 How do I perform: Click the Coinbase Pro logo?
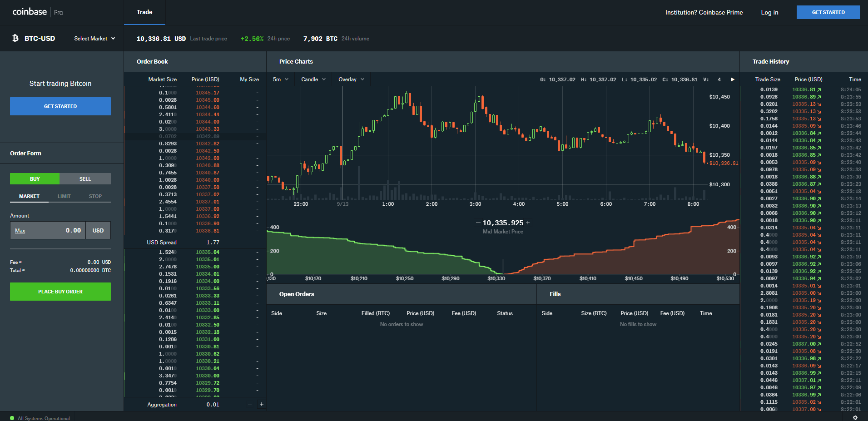point(38,12)
